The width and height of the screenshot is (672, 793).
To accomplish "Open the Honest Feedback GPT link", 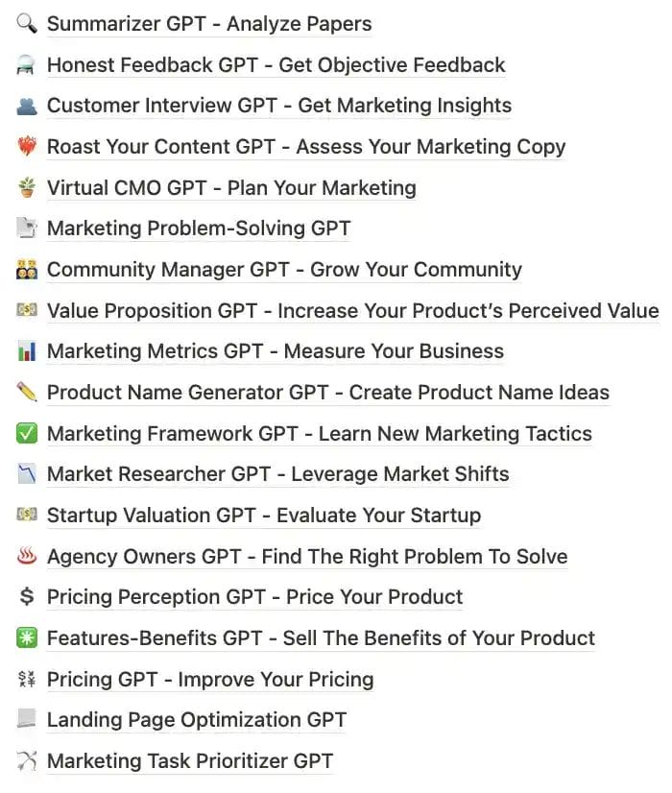I will (x=276, y=64).
